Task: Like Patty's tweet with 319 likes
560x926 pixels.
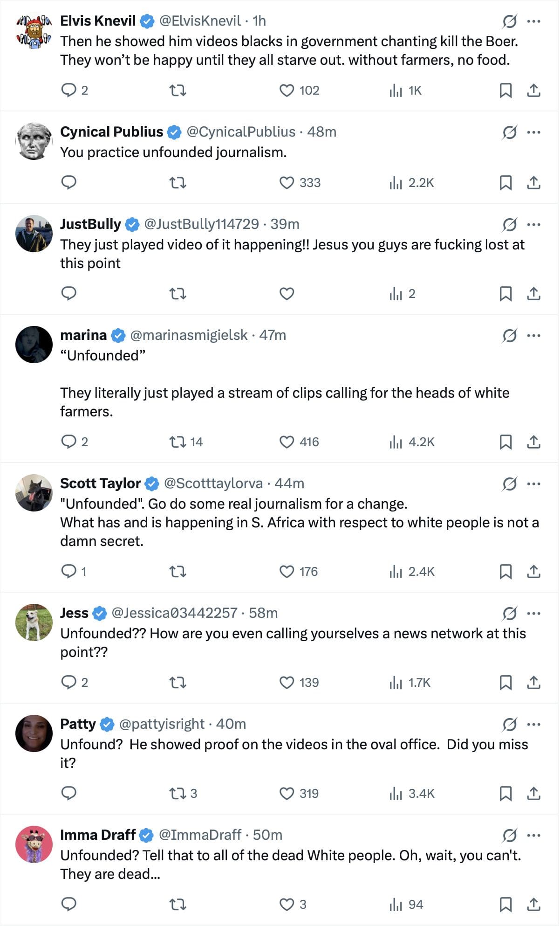Action: pos(287,794)
